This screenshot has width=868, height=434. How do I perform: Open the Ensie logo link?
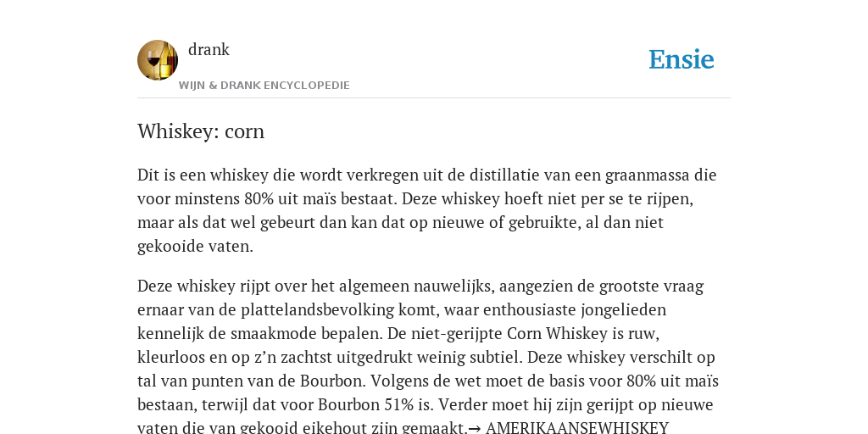click(x=682, y=59)
